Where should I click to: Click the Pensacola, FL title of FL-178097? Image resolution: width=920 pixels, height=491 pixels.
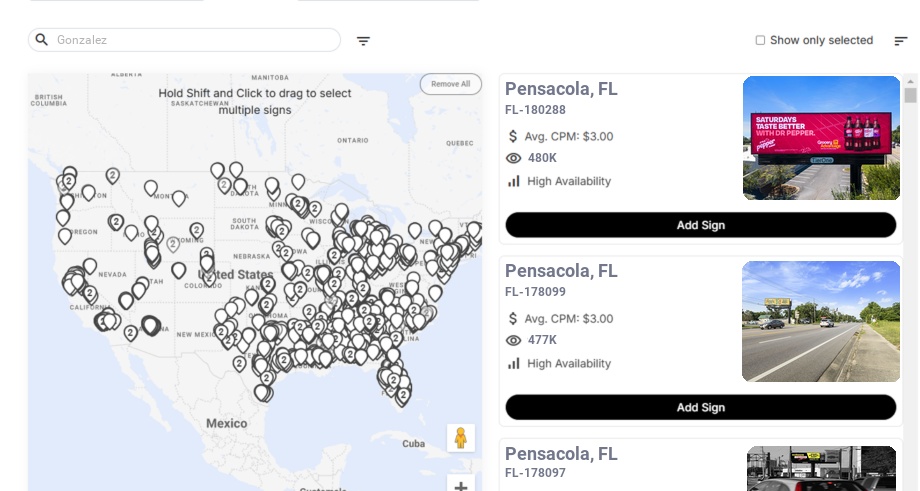click(561, 454)
